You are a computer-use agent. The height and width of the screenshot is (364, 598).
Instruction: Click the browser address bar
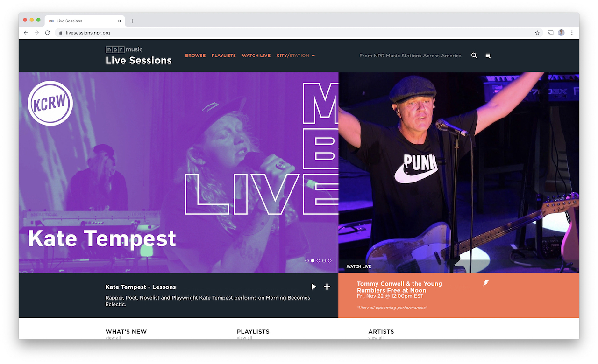280,33
